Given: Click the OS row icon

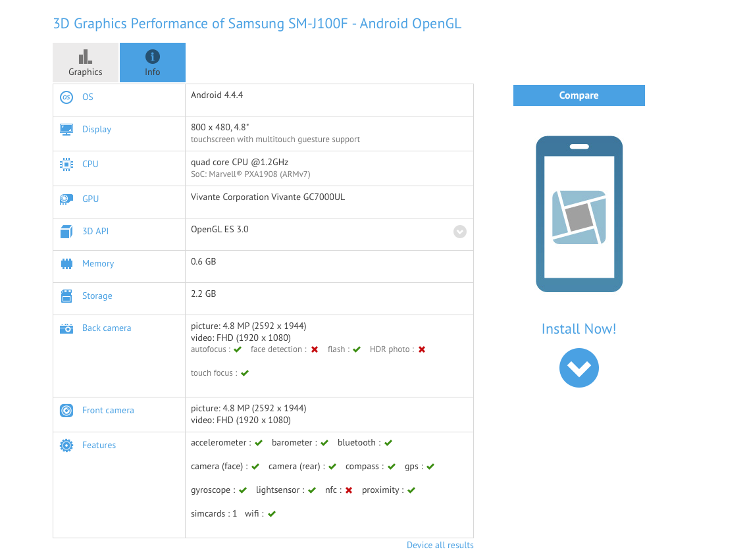Looking at the screenshot, I should point(66,97).
